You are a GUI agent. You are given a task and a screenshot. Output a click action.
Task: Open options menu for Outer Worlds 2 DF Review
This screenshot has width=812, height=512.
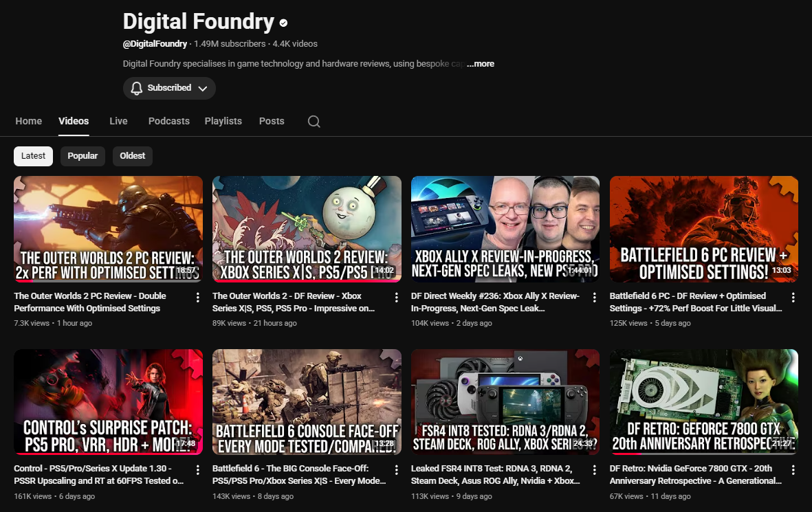coord(396,297)
